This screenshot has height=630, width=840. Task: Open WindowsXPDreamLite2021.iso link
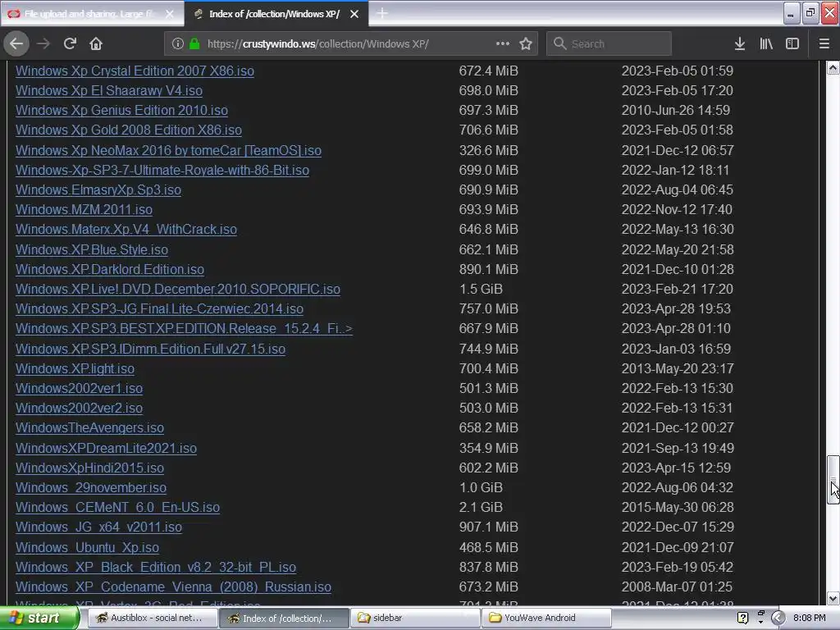[106, 449]
